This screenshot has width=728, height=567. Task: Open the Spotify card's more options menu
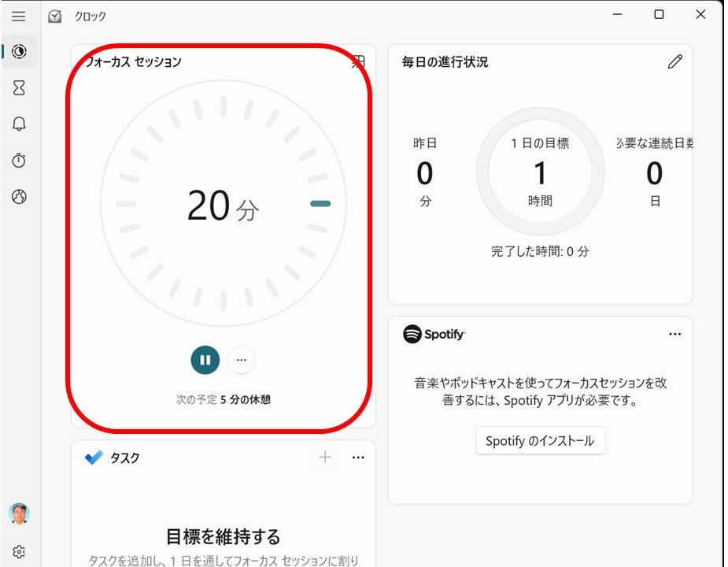(674, 334)
